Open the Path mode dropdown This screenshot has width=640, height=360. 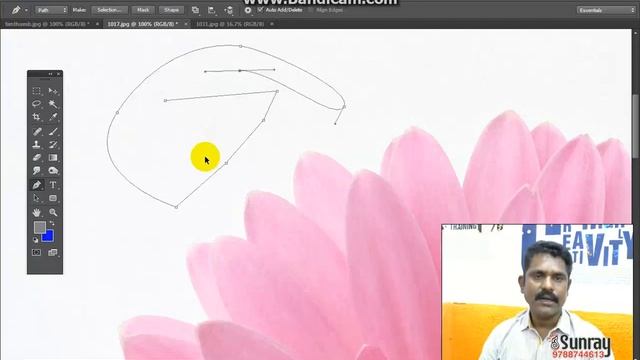(x=51, y=10)
